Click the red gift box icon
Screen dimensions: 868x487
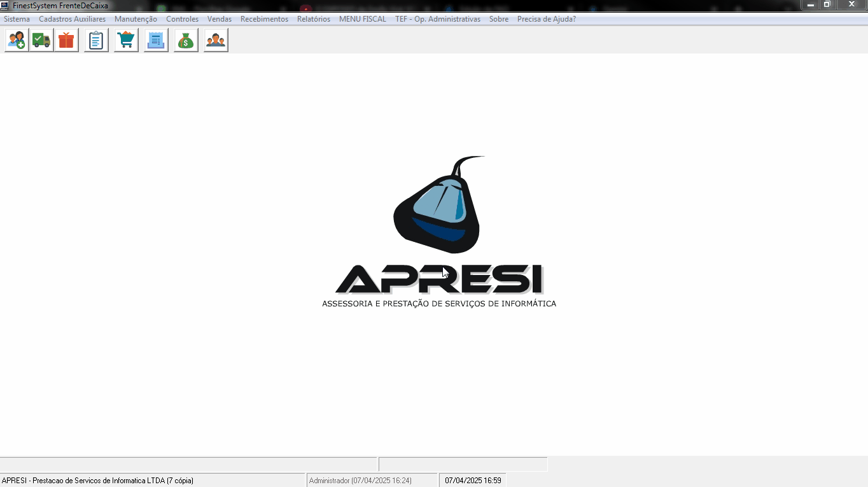(66, 40)
